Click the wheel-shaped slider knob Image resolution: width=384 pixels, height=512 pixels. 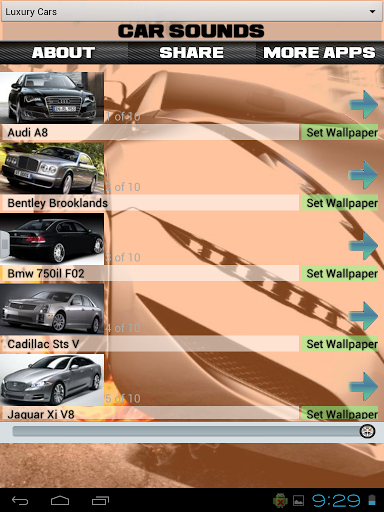pyautogui.click(x=368, y=431)
